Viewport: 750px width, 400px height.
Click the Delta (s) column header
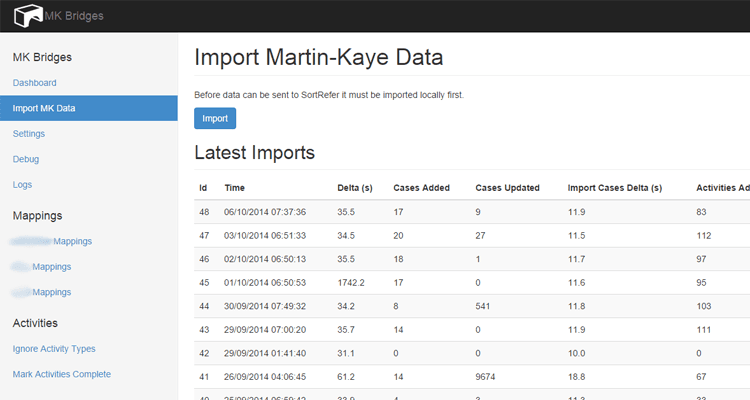(355, 187)
